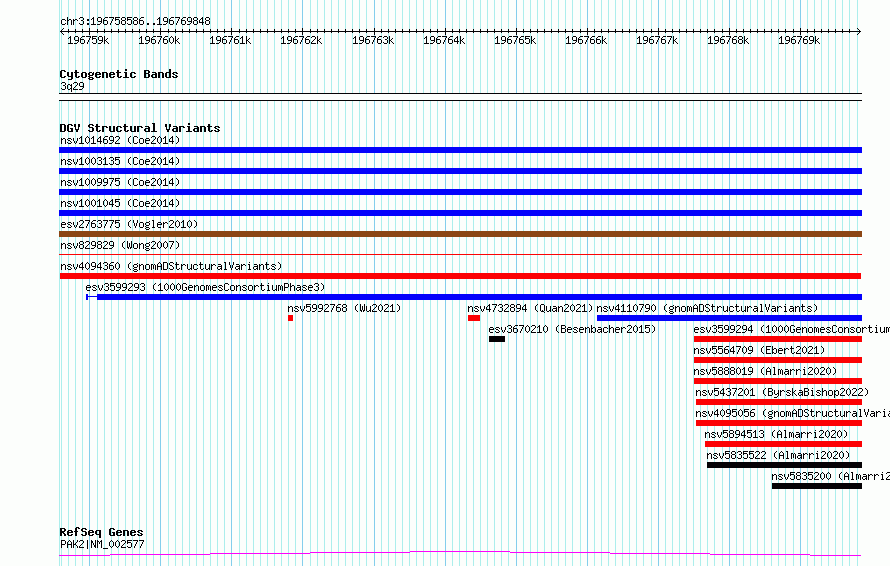This screenshot has width=890, height=566.
Task: Click the black esv3670210 variant block
Action: click(x=497, y=339)
